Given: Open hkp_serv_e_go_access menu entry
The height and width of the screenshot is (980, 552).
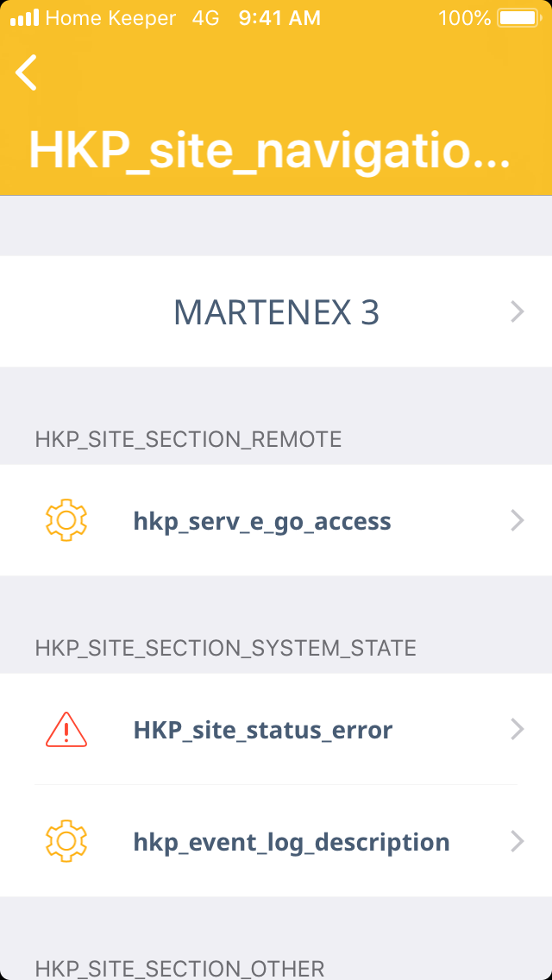Looking at the screenshot, I should pyautogui.click(x=262, y=521).
